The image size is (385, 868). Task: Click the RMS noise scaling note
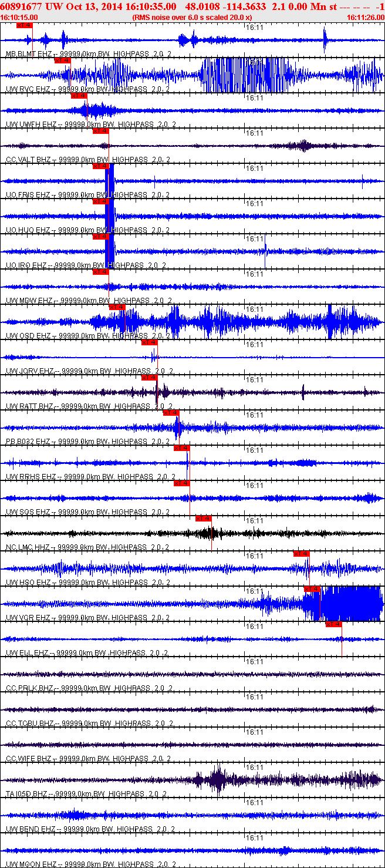tap(192, 18)
